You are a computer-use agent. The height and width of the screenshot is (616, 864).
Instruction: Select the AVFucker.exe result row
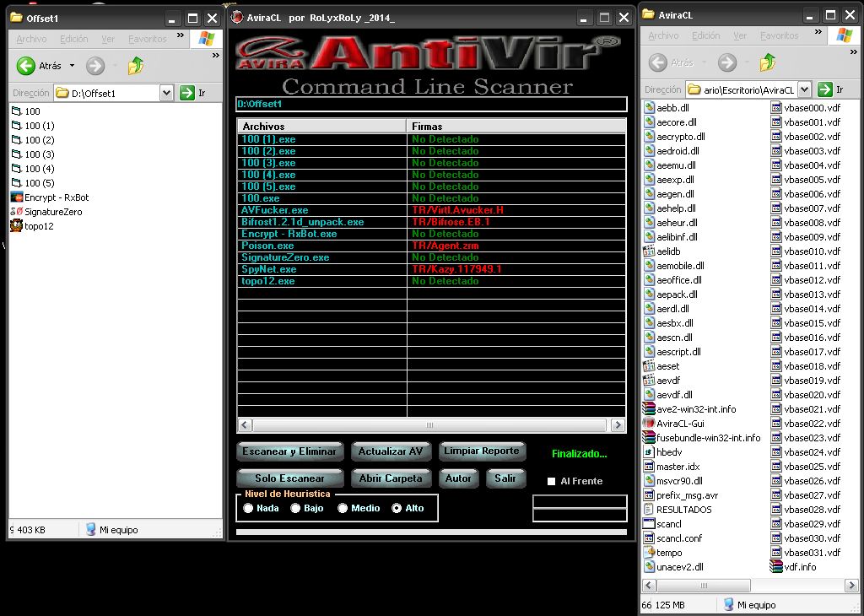pyautogui.click(x=431, y=210)
